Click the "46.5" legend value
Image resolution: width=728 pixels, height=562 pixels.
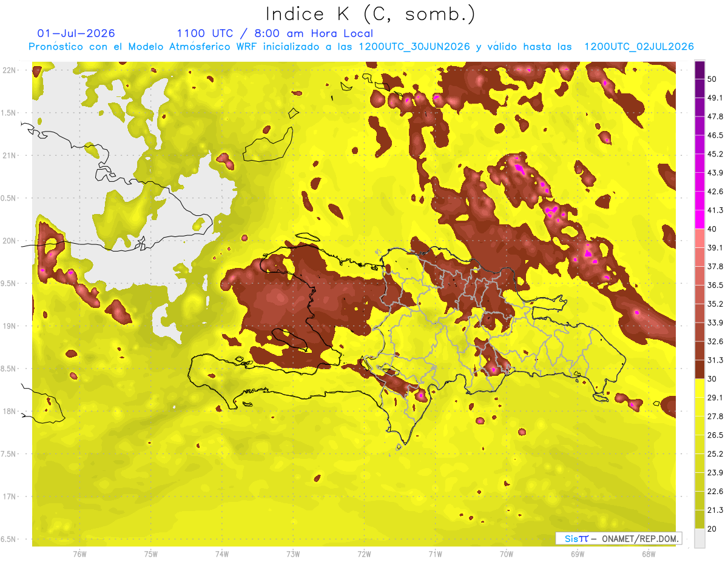(x=715, y=135)
